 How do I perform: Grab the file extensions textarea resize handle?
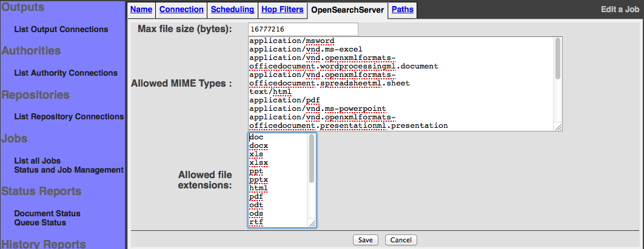tap(312, 224)
